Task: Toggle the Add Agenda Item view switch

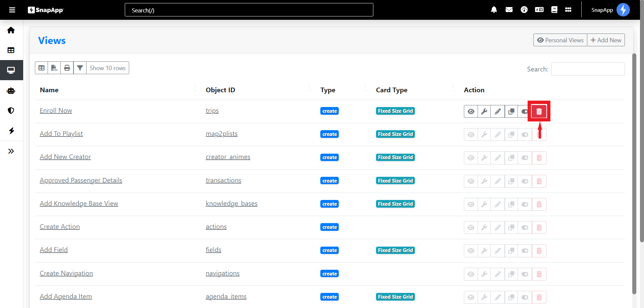Action: pyautogui.click(x=525, y=297)
